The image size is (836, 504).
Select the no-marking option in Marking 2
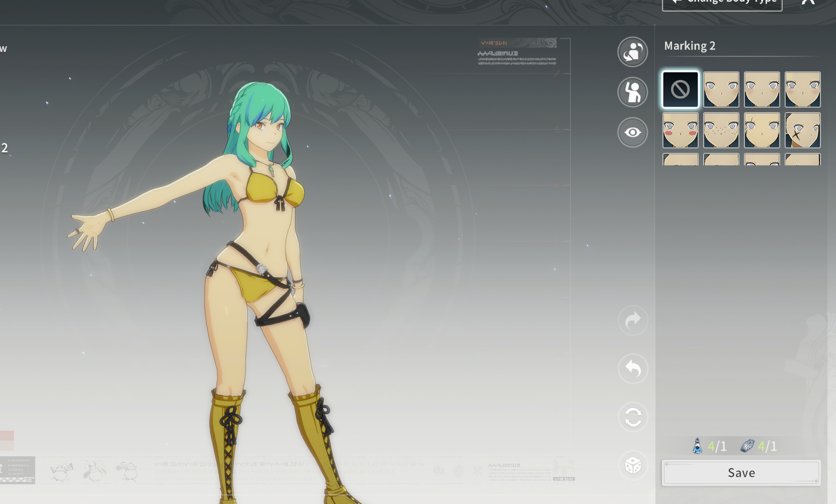click(x=681, y=90)
